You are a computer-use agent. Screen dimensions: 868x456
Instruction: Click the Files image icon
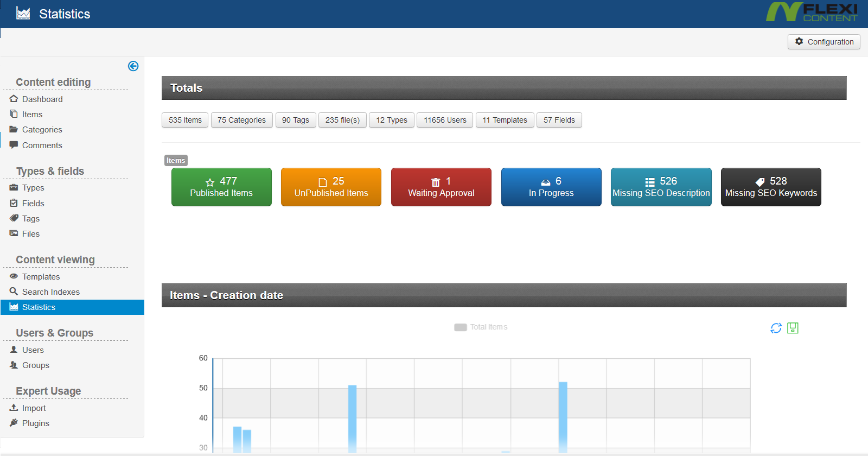point(14,233)
